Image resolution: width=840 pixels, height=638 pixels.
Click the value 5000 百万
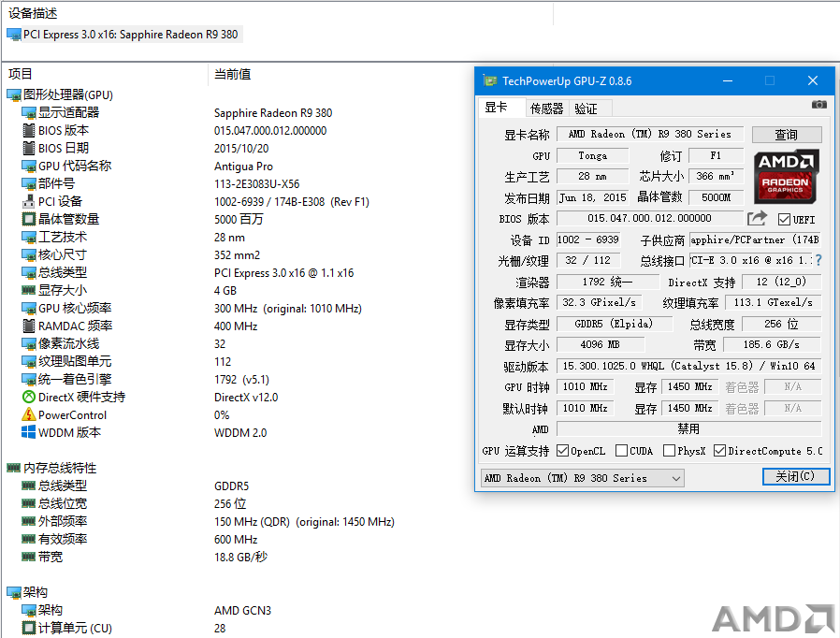[x=239, y=219]
